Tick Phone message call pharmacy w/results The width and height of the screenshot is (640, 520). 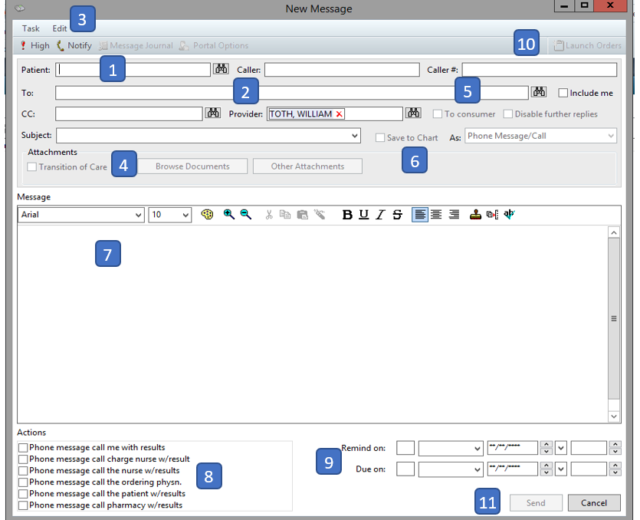click(23, 505)
